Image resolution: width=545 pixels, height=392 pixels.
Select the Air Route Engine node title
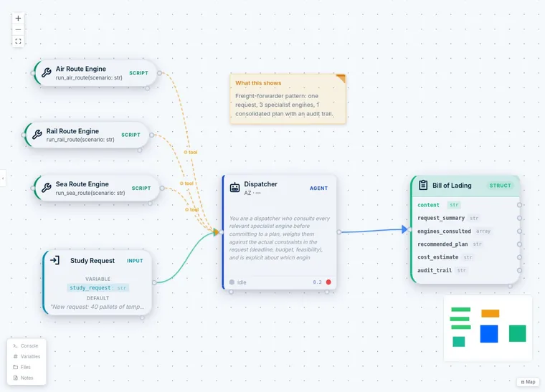coord(80,69)
